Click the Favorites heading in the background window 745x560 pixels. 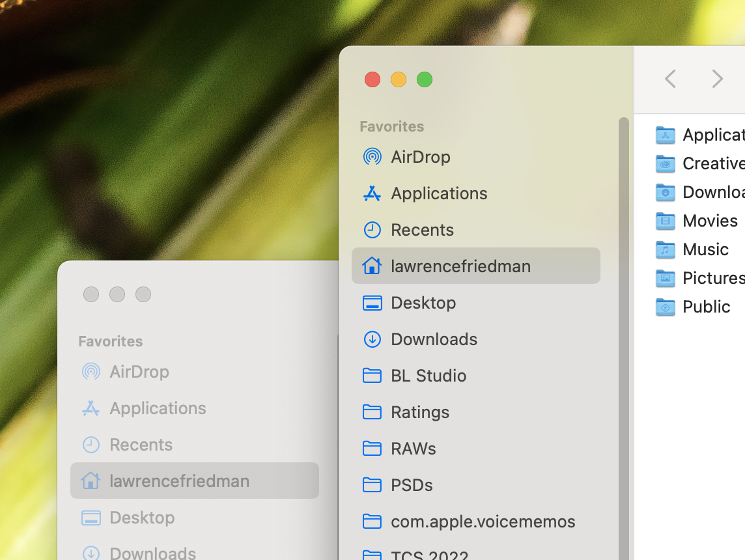coord(111,341)
